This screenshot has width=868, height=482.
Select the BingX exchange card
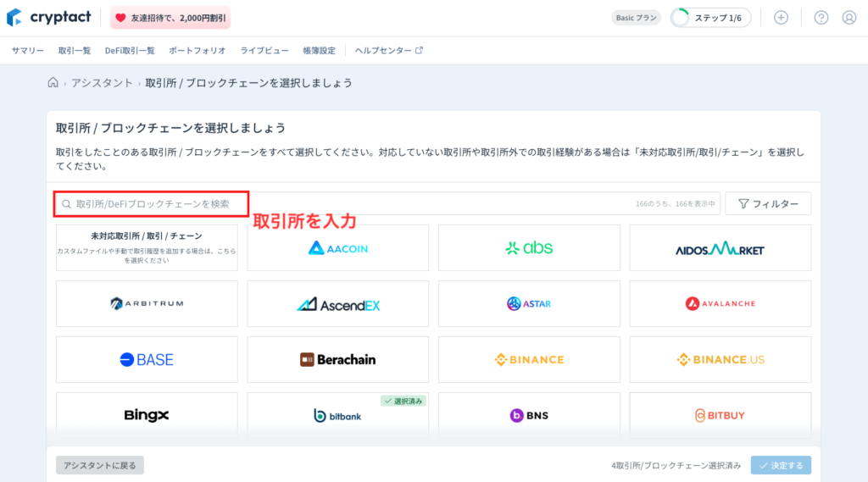pos(147,415)
